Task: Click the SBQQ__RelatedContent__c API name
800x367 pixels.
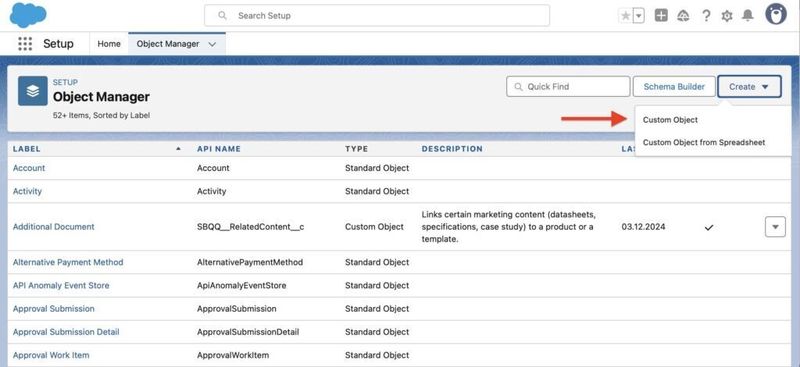Action: pos(251,227)
